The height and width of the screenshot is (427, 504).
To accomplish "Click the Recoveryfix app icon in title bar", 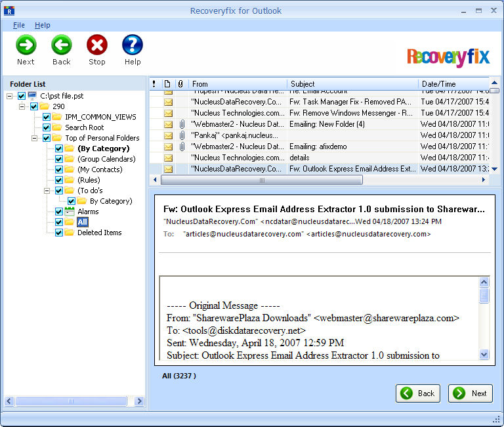I will point(9,11).
